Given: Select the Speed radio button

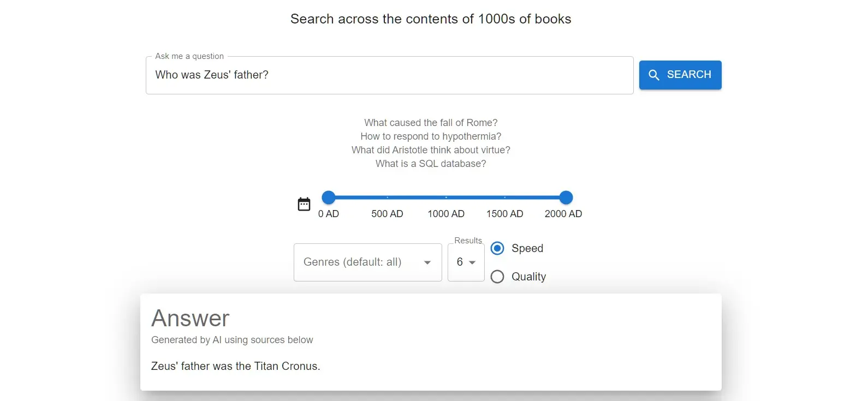Looking at the screenshot, I should (497, 248).
